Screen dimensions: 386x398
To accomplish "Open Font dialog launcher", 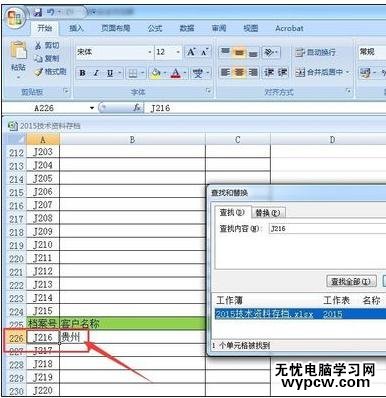I will click(x=208, y=91).
